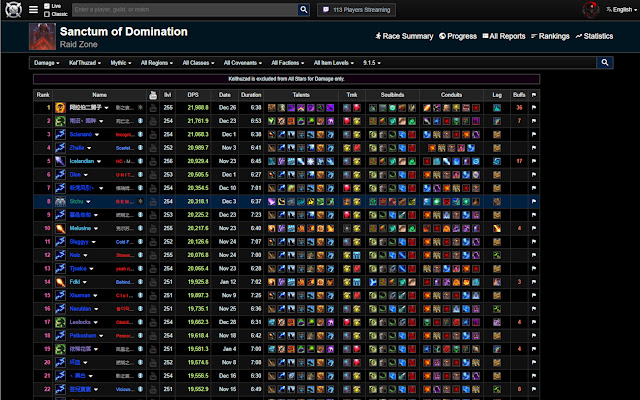Open the Damage metric dropdown
The image size is (640, 400).
click(47, 63)
